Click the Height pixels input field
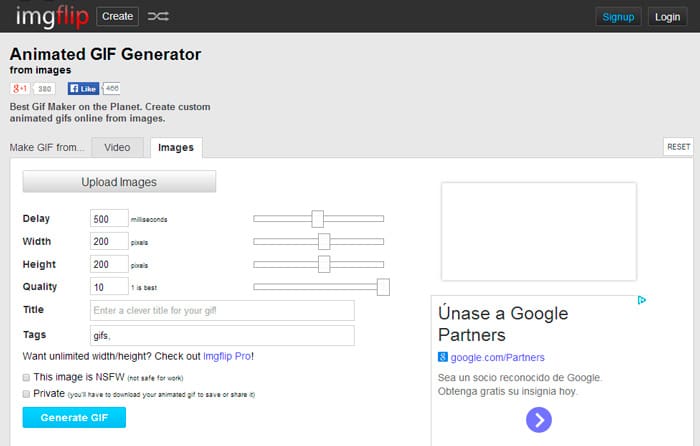The height and width of the screenshot is (446, 700). pos(109,264)
